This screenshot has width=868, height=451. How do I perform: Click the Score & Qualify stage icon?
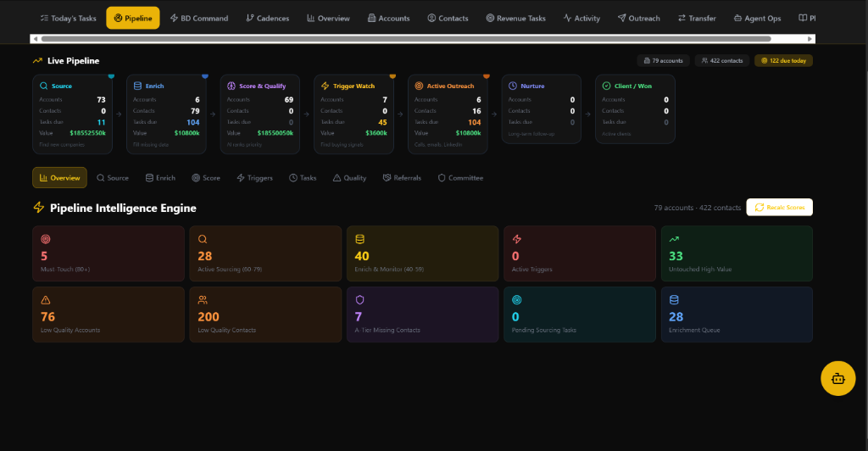[x=231, y=86]
